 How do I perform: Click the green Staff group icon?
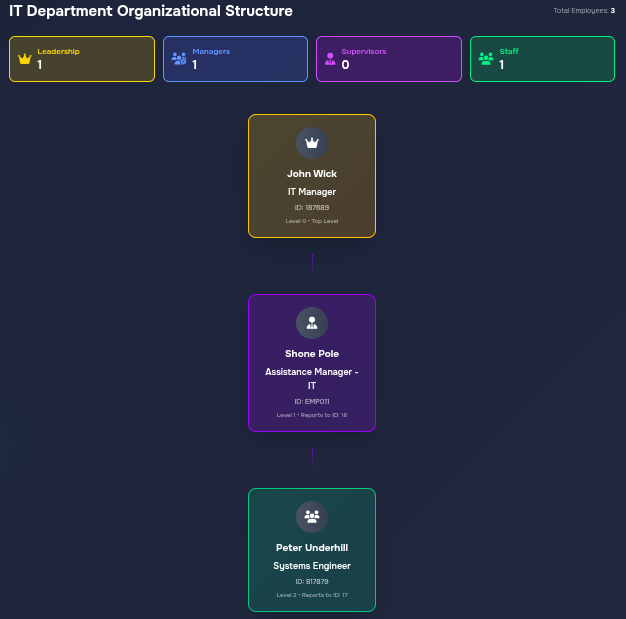click(x=486, y=59)
